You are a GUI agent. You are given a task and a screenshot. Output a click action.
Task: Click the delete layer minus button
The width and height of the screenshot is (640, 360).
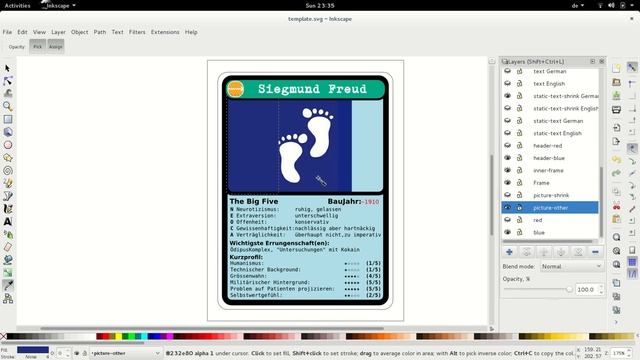coord(595,252)
